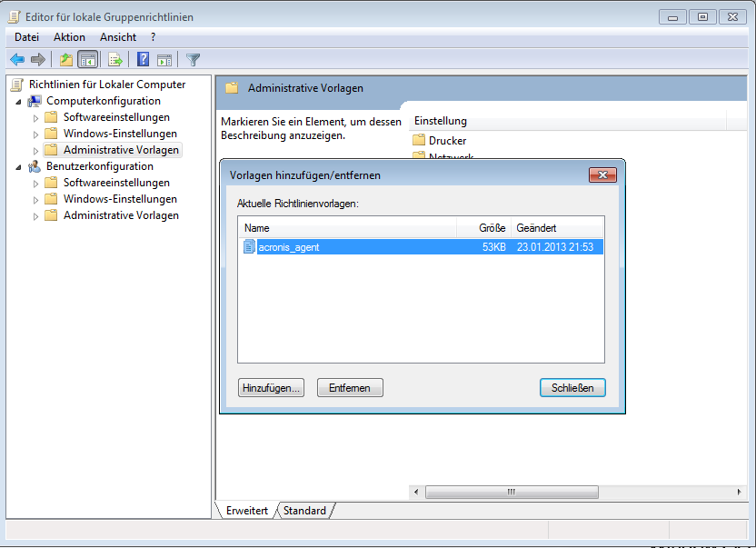
Task: Click the horizontal scrollbar thumb
Action: (512, 492)
